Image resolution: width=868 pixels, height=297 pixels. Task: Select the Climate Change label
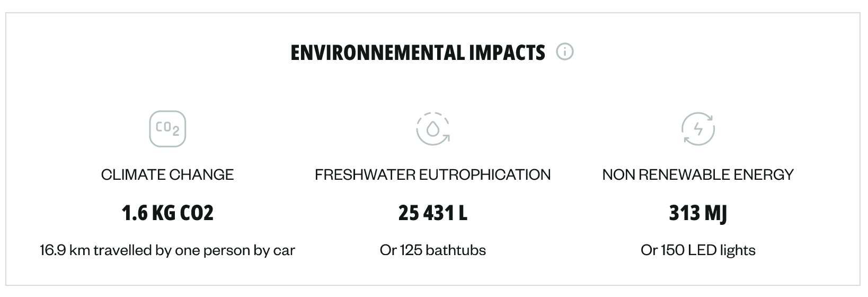click(x=167, y=174)
